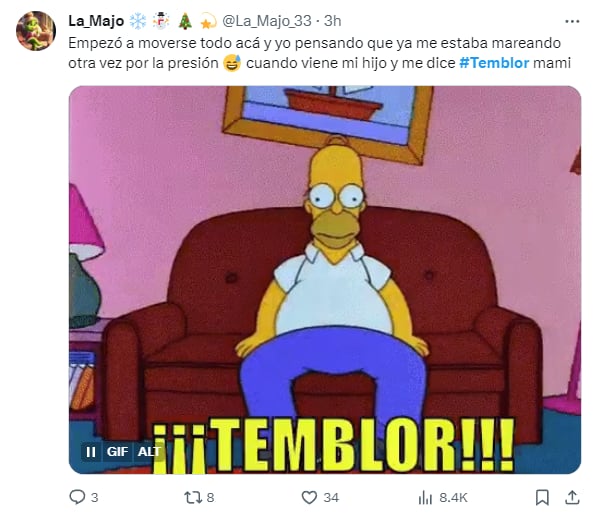Open the Homer Simpson GIF media

tap(325, 280)
